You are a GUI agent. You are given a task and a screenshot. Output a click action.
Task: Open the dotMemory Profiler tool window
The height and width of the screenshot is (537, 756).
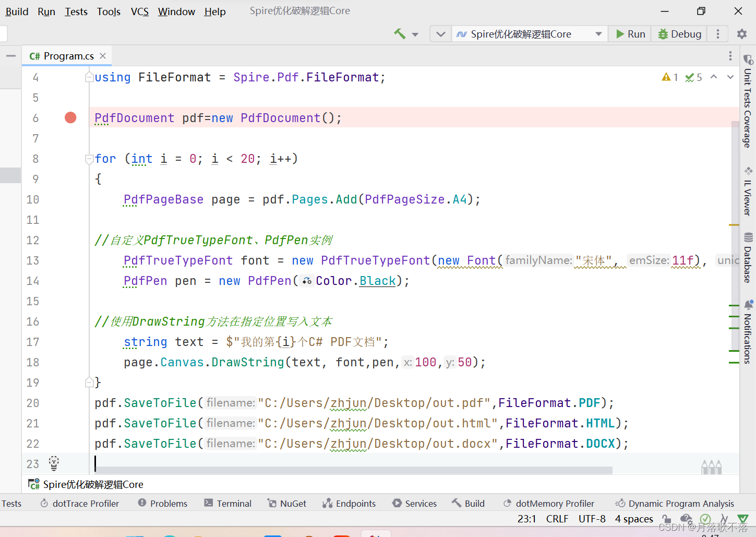[x=549, y=503]
